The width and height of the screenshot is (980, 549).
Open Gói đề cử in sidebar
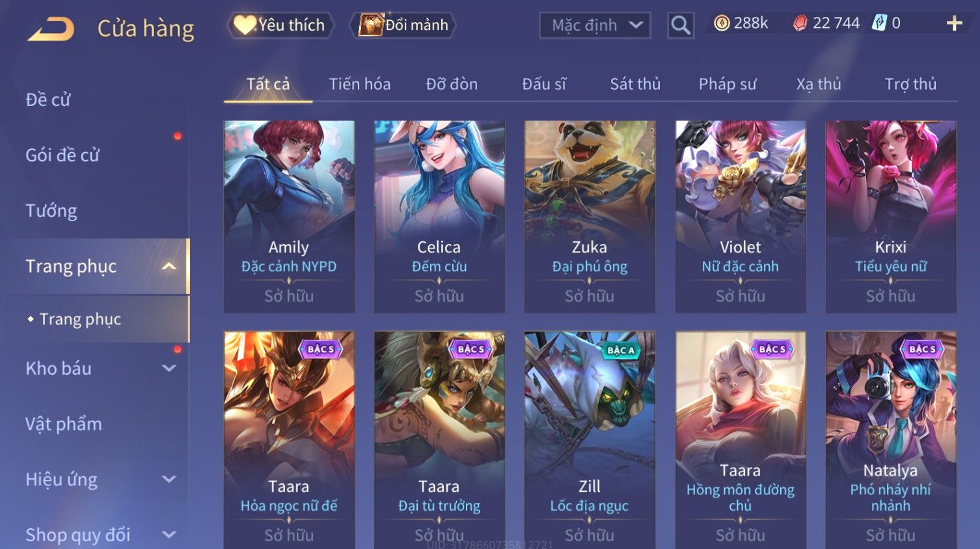[x=62, y=155]
